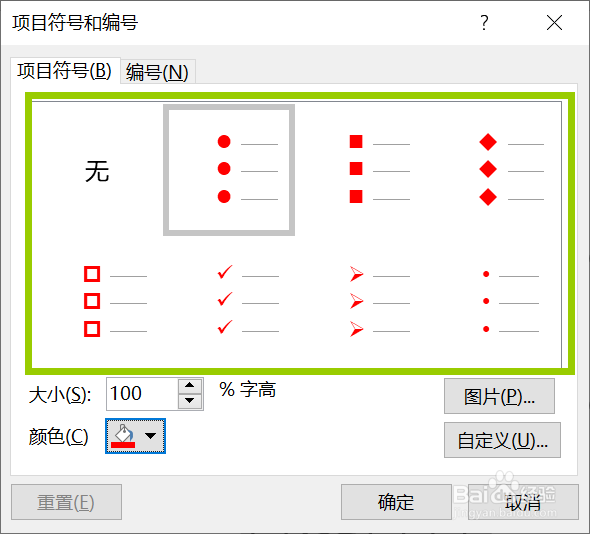Click the 确定 button
This screenshot has width=590, height=534.
pyautogui.click(x=396, y=502)
